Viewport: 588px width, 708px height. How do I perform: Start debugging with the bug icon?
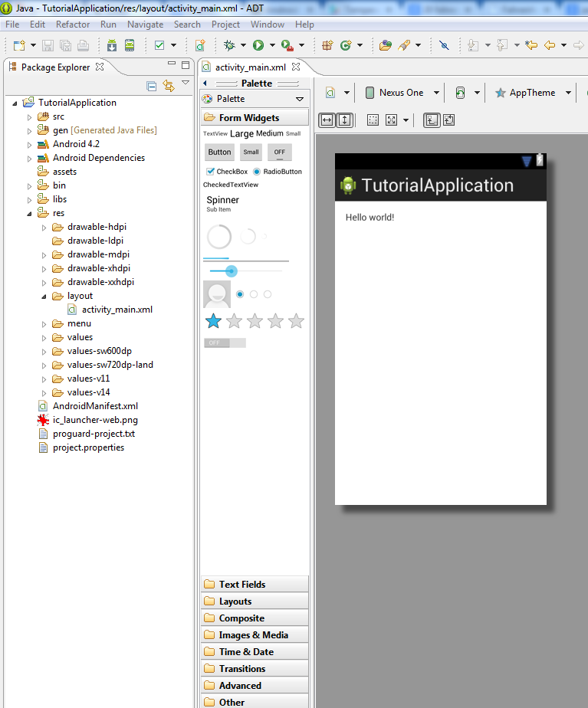230,45
